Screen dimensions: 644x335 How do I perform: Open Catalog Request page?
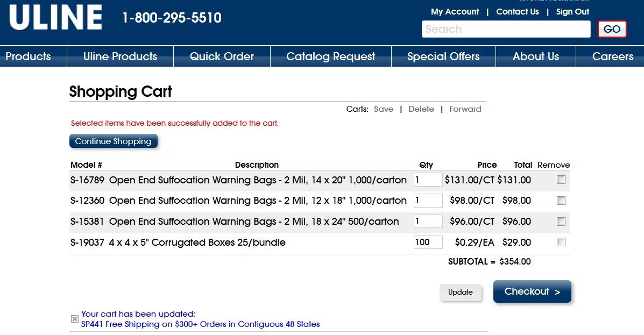[x=331, y=56]
